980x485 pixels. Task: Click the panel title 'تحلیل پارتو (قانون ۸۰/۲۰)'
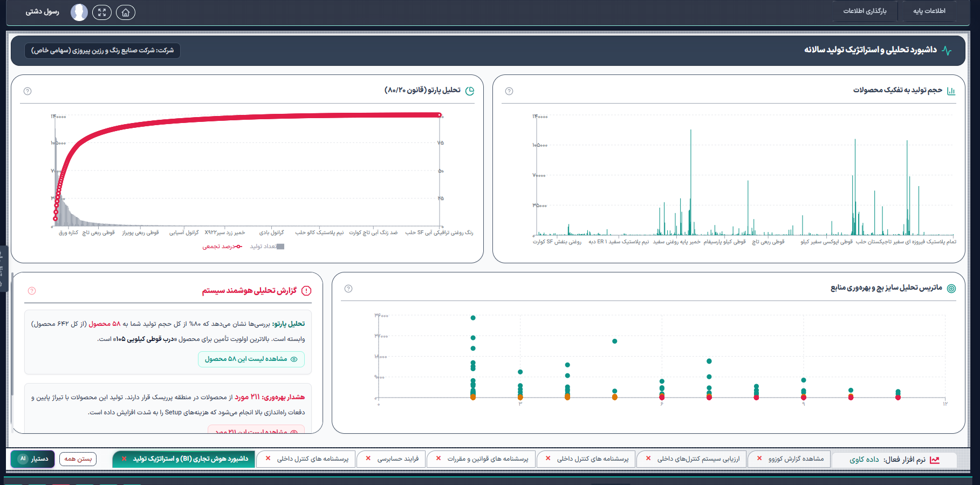click(422, 90)
